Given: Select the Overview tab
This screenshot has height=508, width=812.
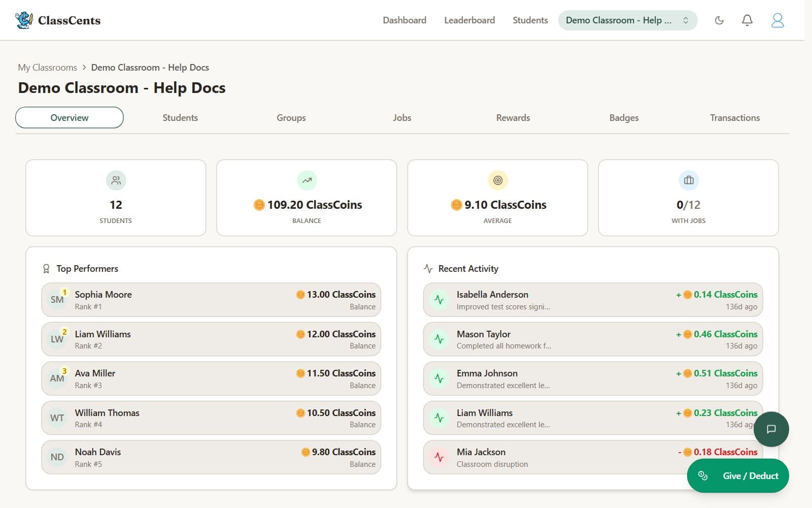Looking at the screenshot, I should pyautogui.click(x=70, y=117).
